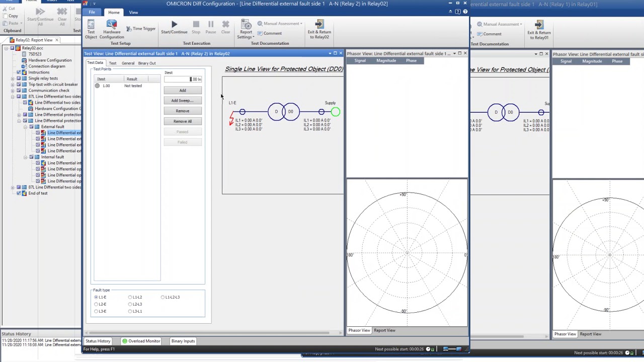Screen dimensions: 644x362
Task: Click the Remove All button
Action: (183, 121)
